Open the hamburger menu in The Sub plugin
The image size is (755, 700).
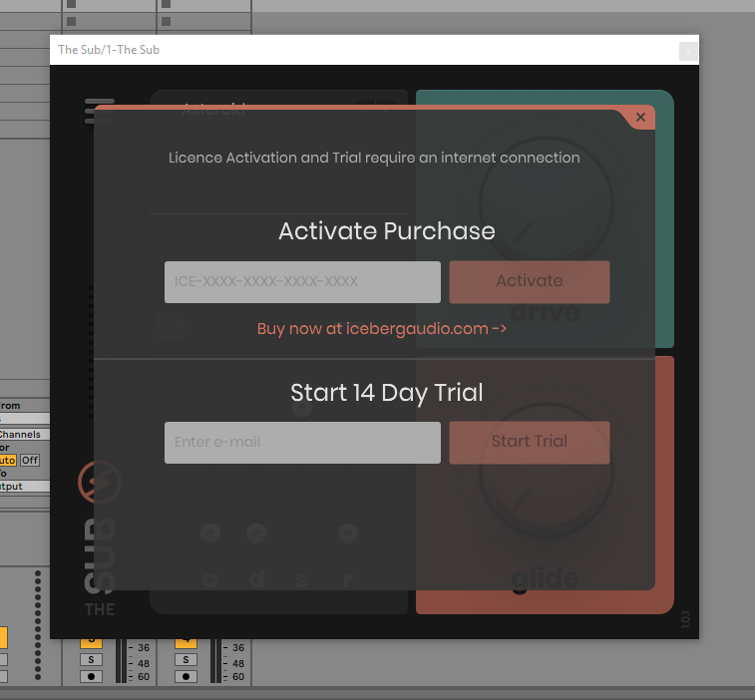(99, 111)
